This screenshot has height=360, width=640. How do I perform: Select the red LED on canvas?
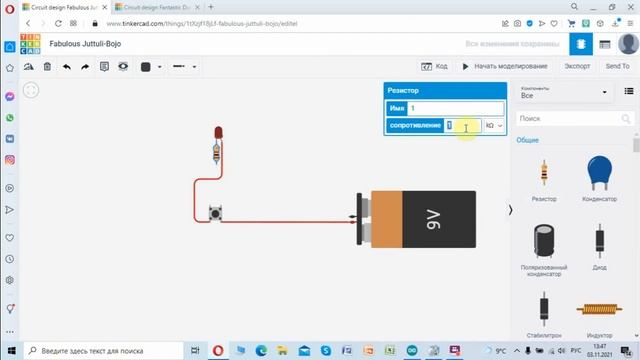(218, 133)
